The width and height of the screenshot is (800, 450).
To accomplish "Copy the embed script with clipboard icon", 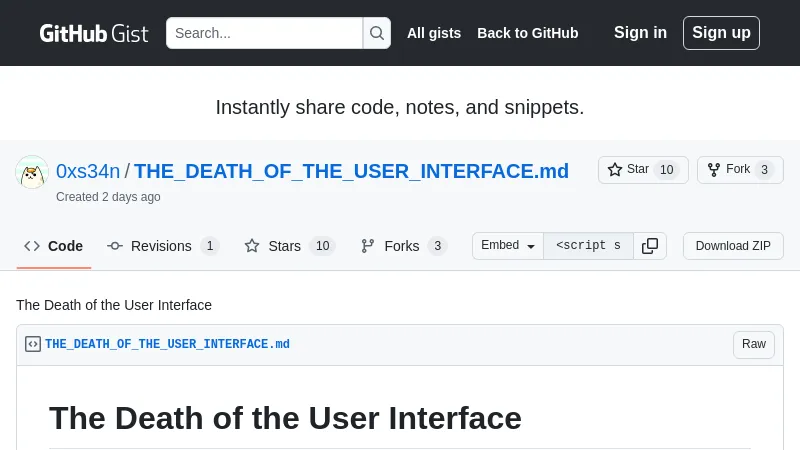I will 650,246.
